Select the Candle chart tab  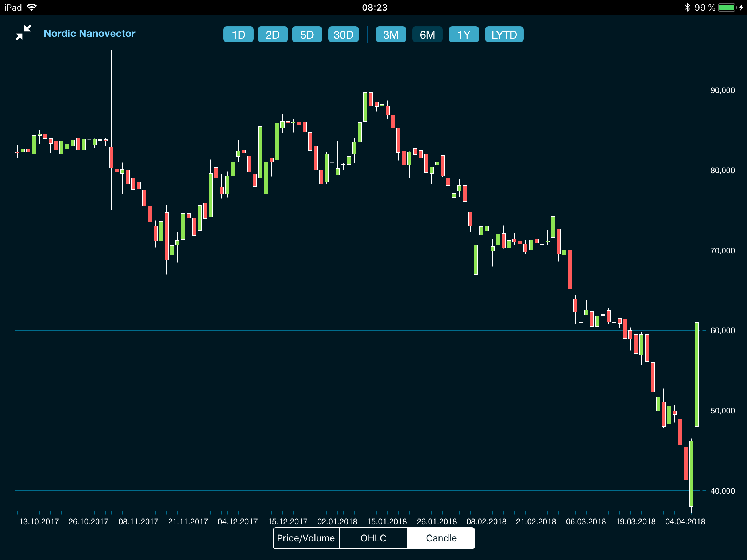(x=441, y=538)
